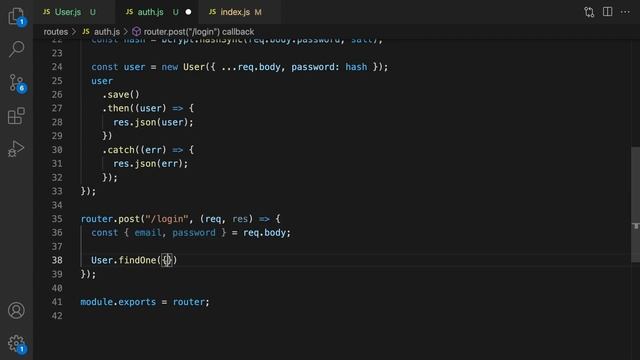The width and height of the screenshot is (640, 360).
Task: Click the '.save()' call on line 26
Action: tap(121, 95)
